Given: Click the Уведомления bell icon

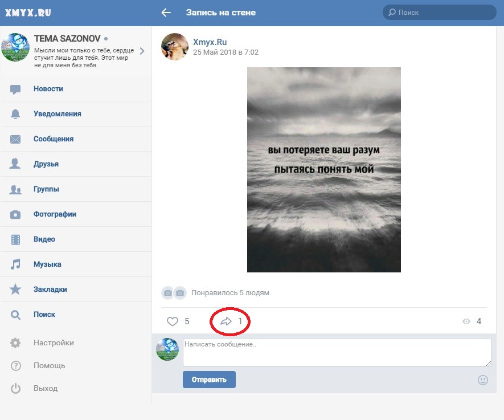Looking at the screenshot, I should pos(15,114).
